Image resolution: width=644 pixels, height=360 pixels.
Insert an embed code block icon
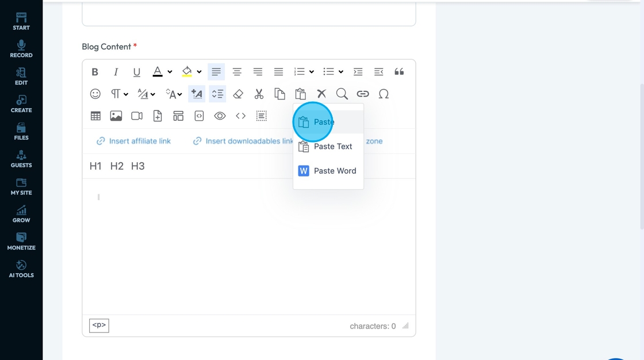click(x=199, y=116)
